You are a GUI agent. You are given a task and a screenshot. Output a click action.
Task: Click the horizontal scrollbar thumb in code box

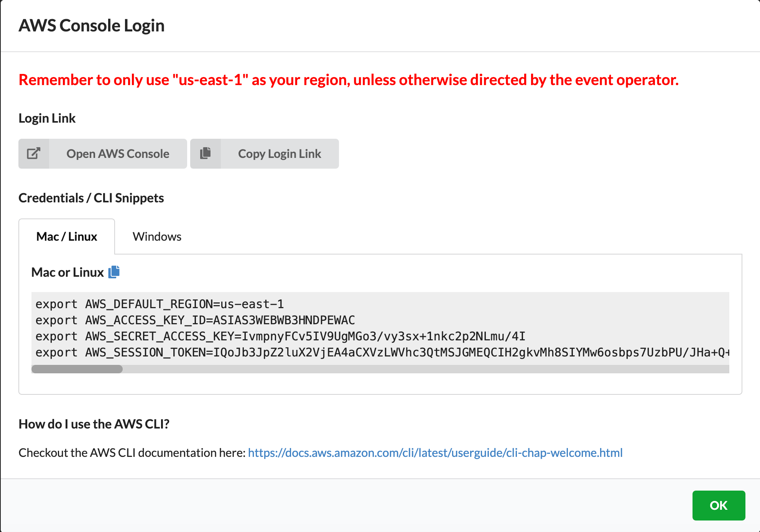point(77,369)
